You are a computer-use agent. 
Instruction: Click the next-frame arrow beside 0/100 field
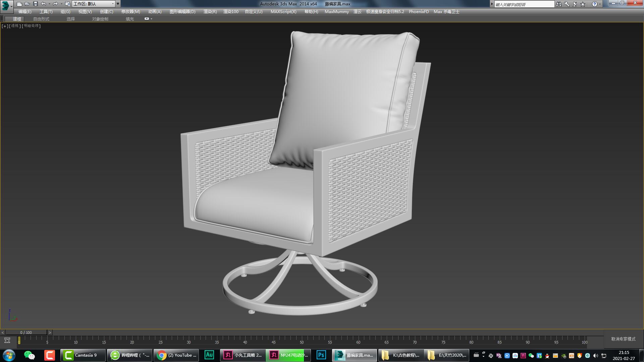tap(50, 332)
